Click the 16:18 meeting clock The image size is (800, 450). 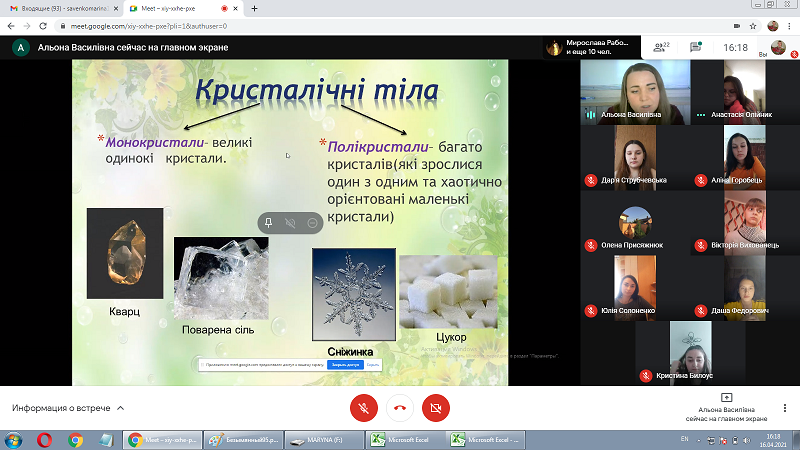pyautogui.click(x=735, y=47)
